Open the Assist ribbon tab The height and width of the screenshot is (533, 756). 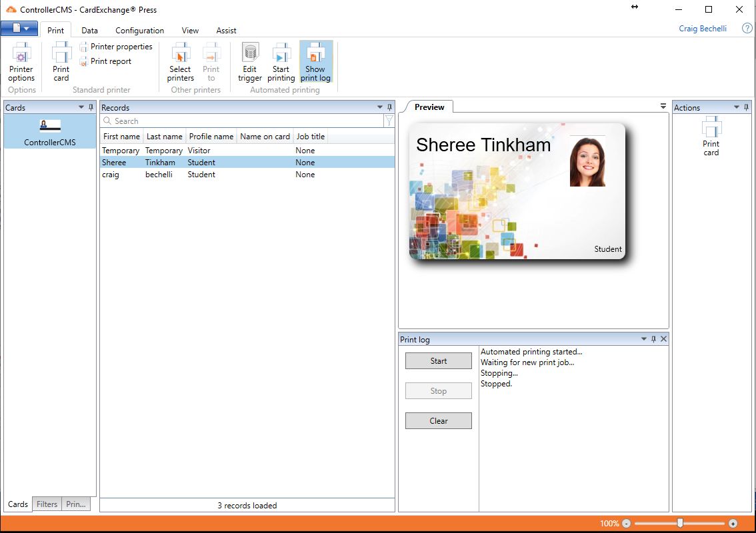pos(226,31)
